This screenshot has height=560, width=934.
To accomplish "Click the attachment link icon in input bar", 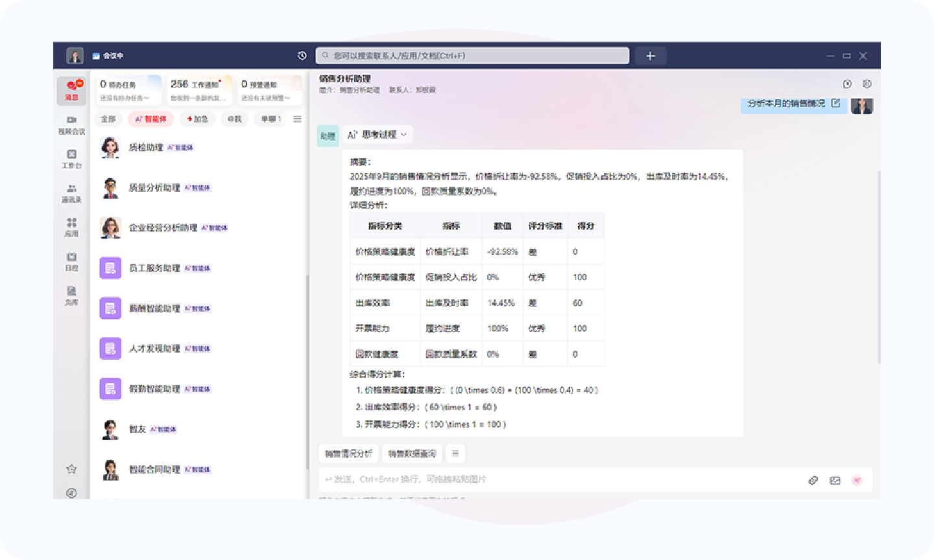I will [813, 480].
